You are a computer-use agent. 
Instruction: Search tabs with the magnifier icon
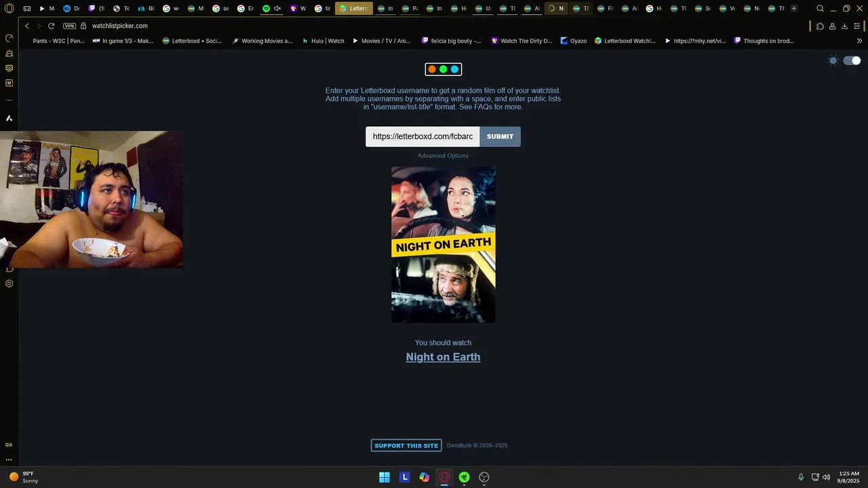coord(820,9)
